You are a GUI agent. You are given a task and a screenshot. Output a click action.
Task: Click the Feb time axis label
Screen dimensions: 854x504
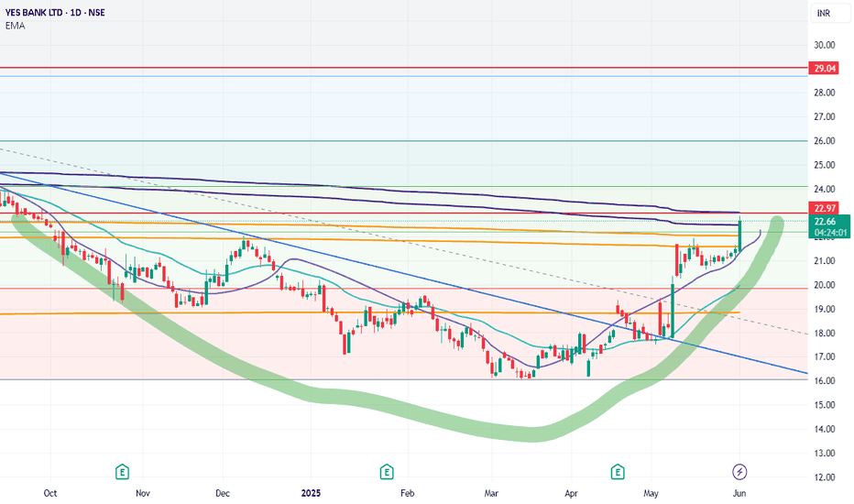pos(408,493)
